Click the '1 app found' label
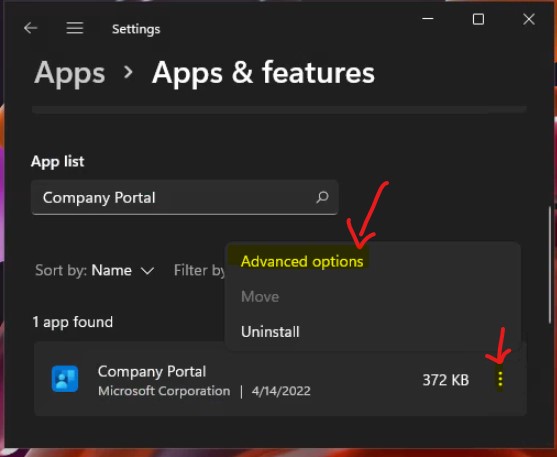This screenshot has height=457, width=557. (73, 322)
